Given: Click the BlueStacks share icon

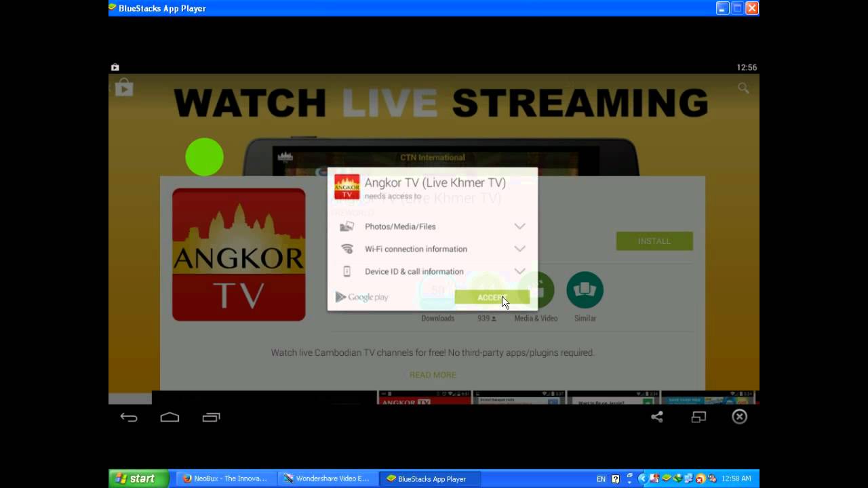Looking at the screenshot, I should click(x=657, y=417).
